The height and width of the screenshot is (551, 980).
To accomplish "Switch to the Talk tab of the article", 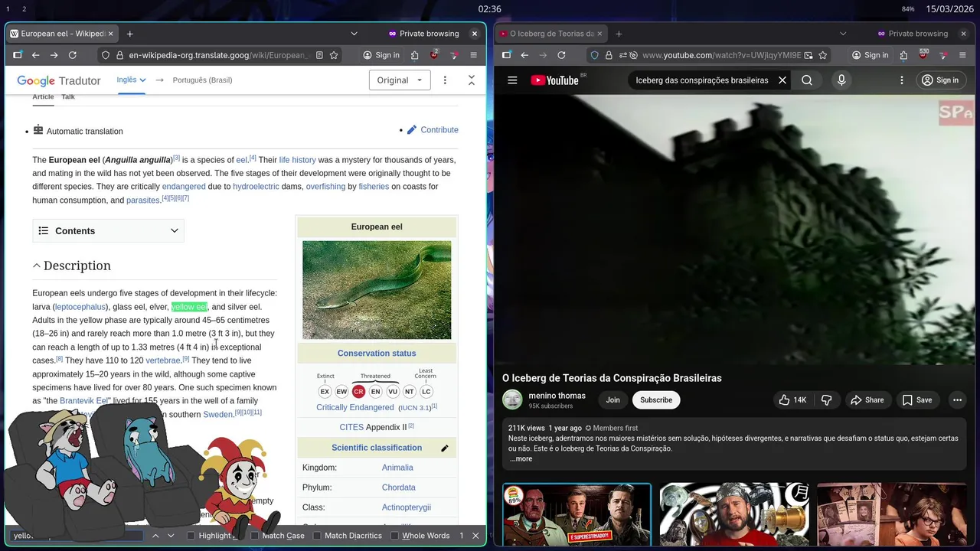I will coord(68,96).
